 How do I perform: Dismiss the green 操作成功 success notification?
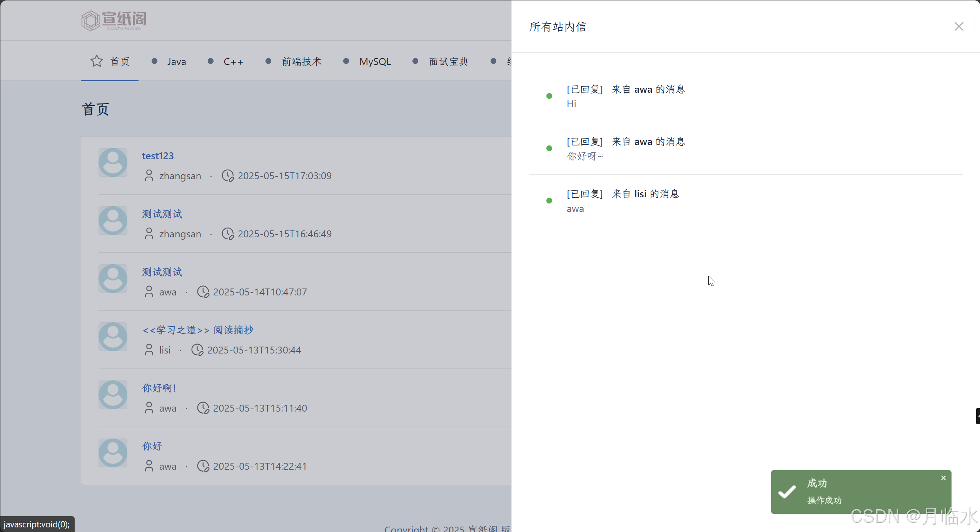click(943, 478)
